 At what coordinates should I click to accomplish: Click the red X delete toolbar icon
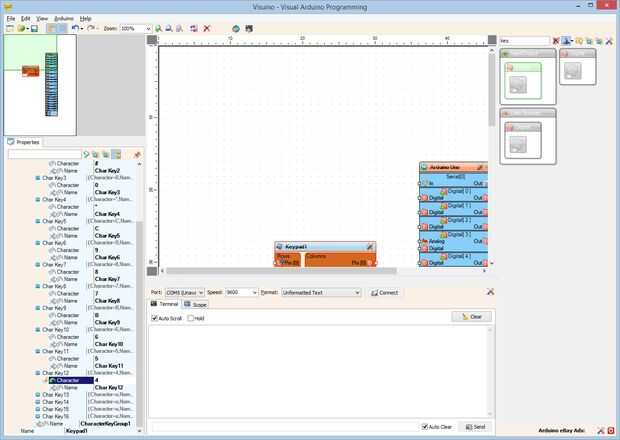[x=206, y=28]
